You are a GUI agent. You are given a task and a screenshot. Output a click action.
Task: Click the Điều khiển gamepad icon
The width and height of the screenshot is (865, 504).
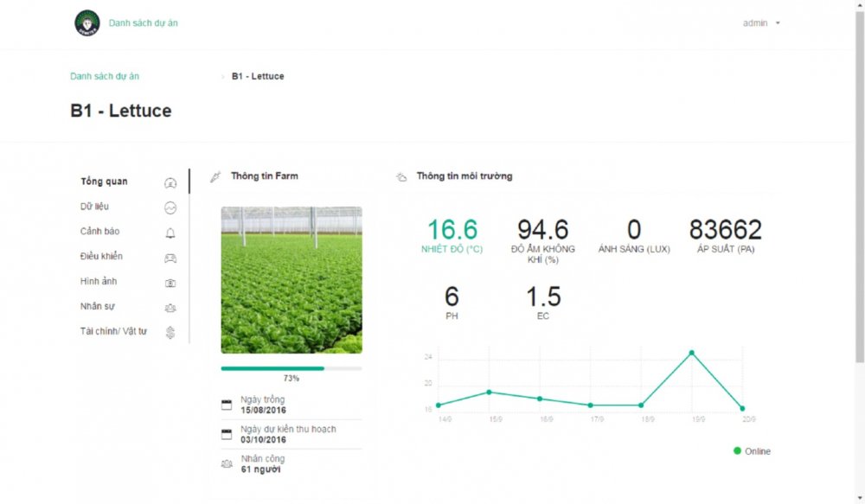[x=170, y=258]
